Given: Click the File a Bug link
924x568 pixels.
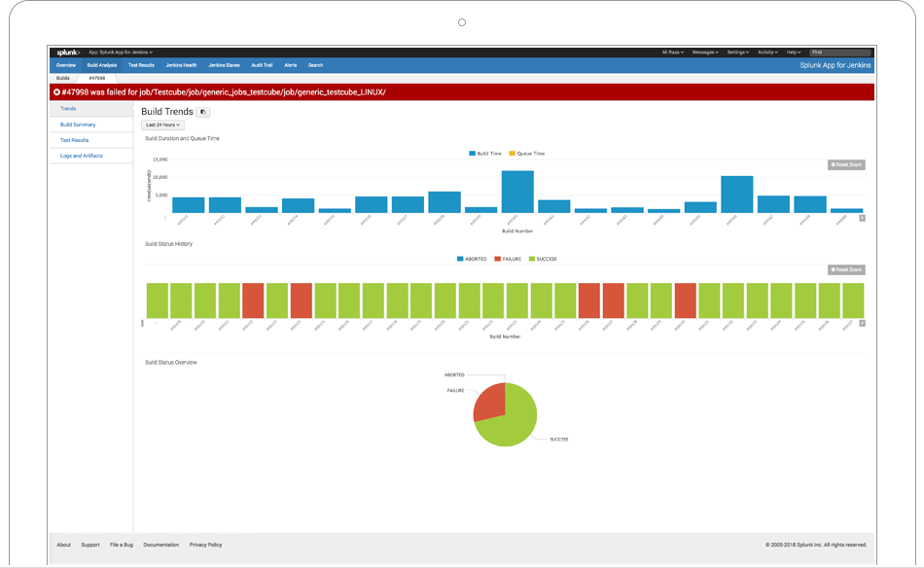Looking at the screenshot, I should pos(122,545).
